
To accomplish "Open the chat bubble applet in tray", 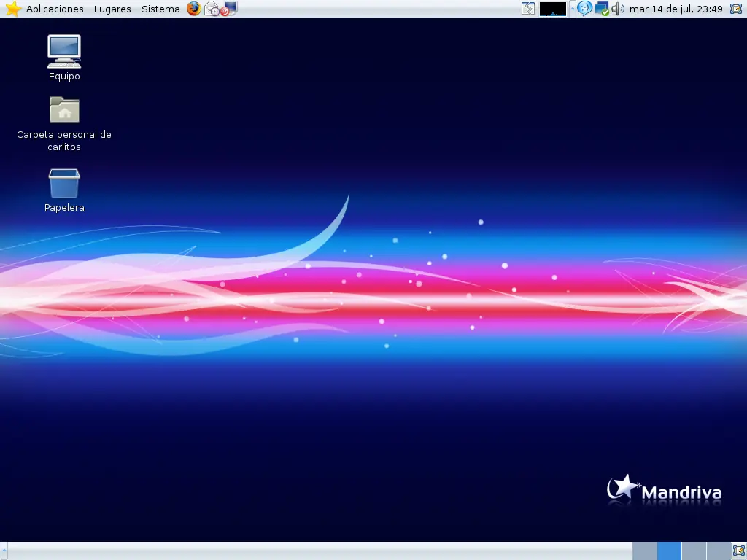I will [584, 9].
